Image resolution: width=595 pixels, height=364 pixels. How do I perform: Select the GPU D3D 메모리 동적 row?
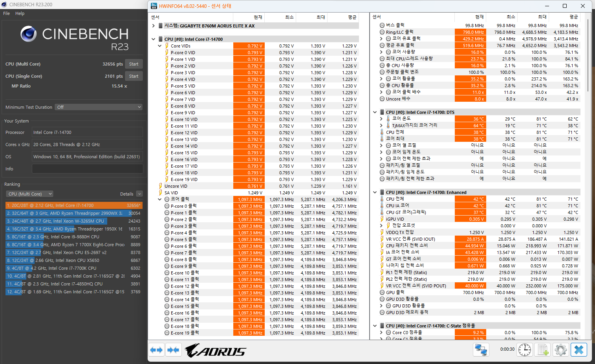click(x=479, y=313)
